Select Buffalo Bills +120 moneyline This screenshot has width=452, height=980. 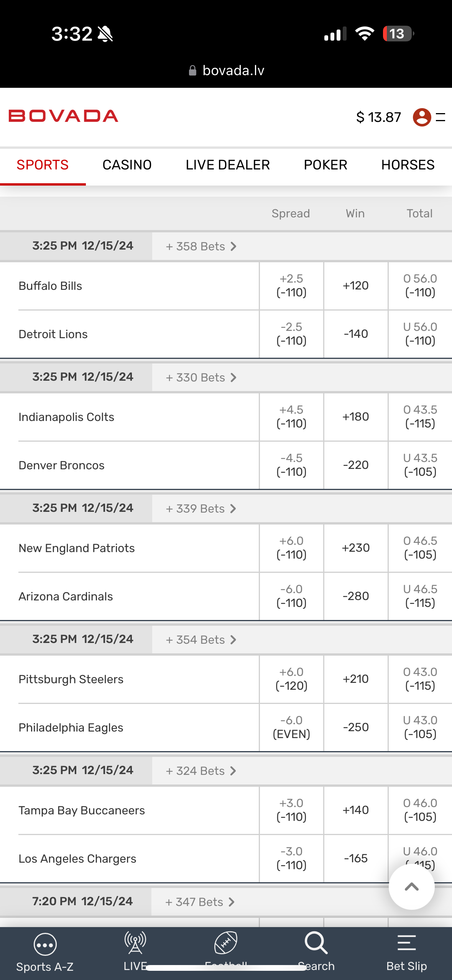356,286
